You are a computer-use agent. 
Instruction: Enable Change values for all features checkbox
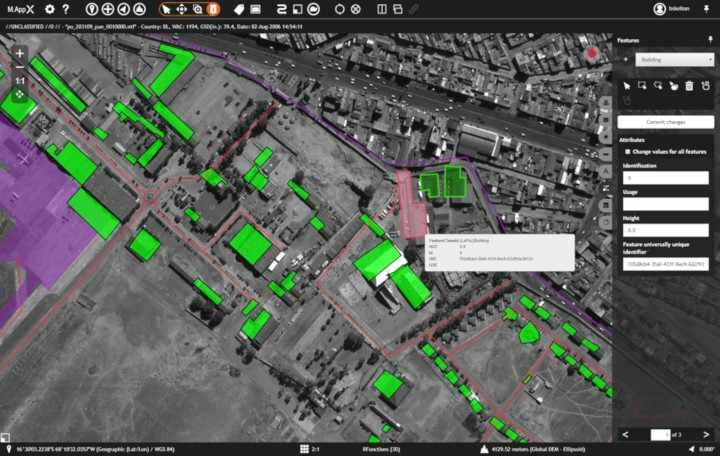click(x=627, y=151)
